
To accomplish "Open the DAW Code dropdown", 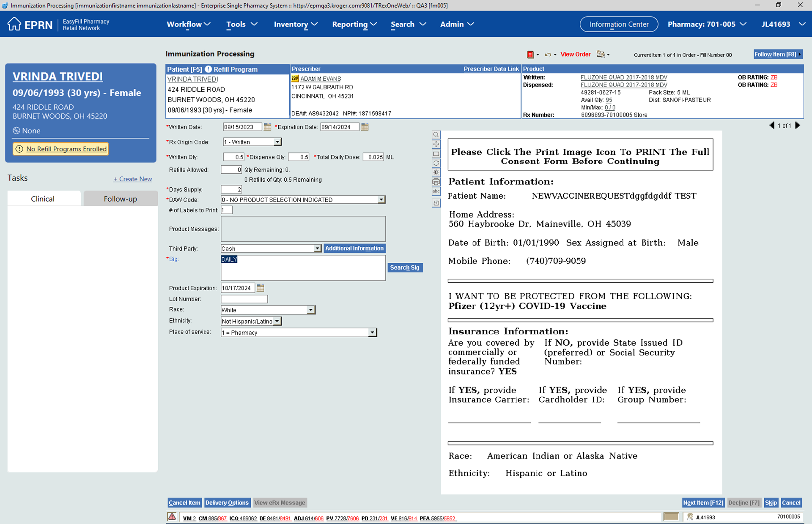I will (x=381, y=199).
